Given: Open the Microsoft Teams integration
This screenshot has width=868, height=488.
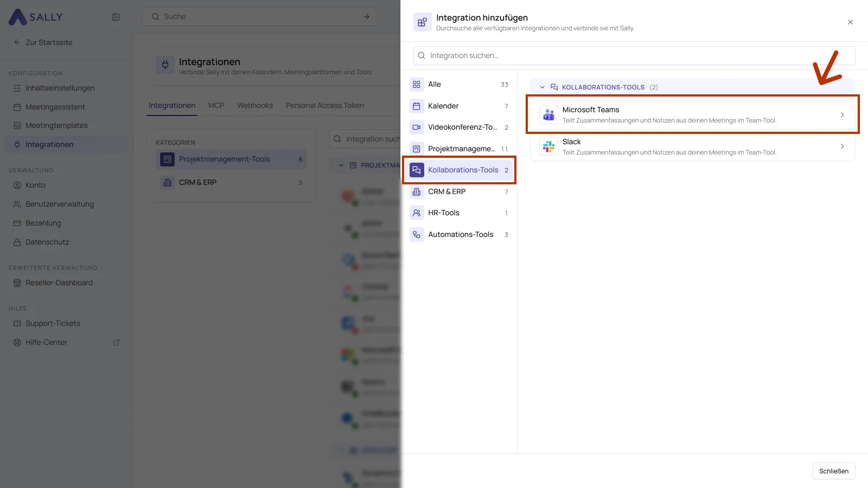Looking at the screenshot, I should (692, 114).
